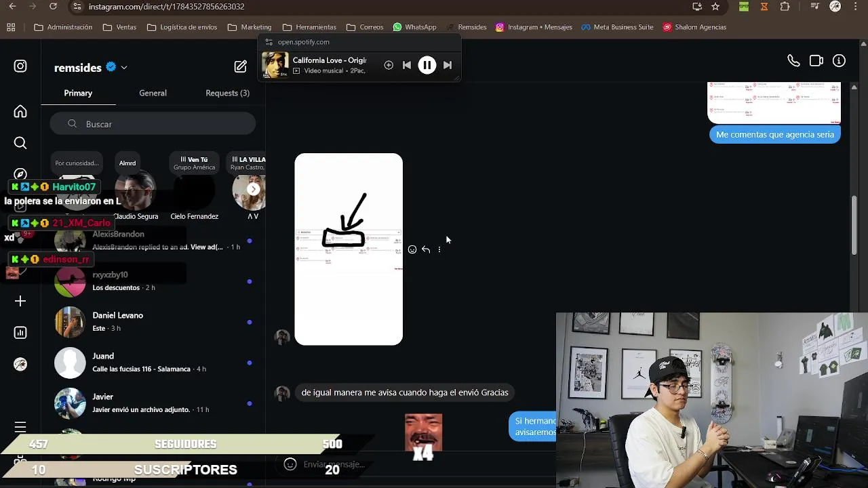The height and width of the screenshot is (488, 868).
Task: Open the Administración bookmarks folder
Action: 63,27
